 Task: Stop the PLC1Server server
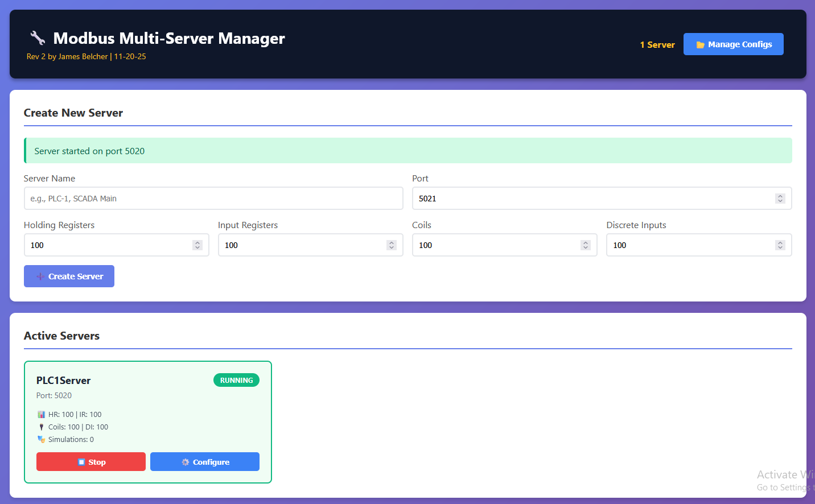click(91, 462)
